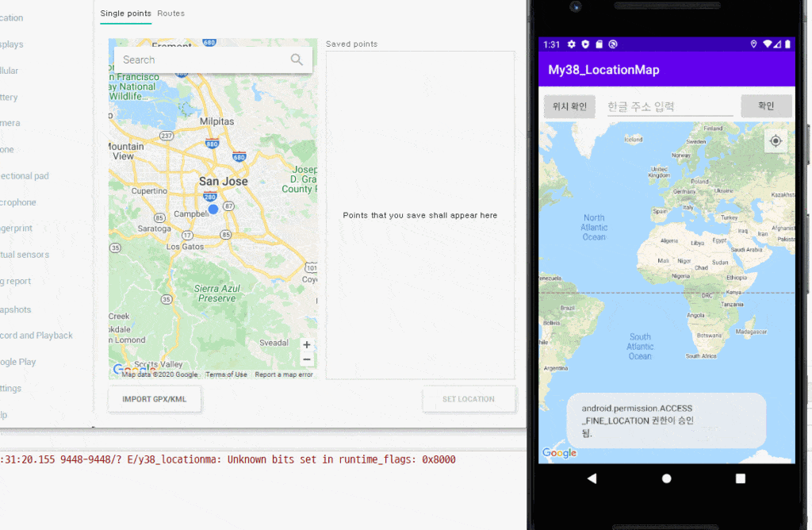Tap the my-location crosshair button on phone map

click(x=776, y=141)
